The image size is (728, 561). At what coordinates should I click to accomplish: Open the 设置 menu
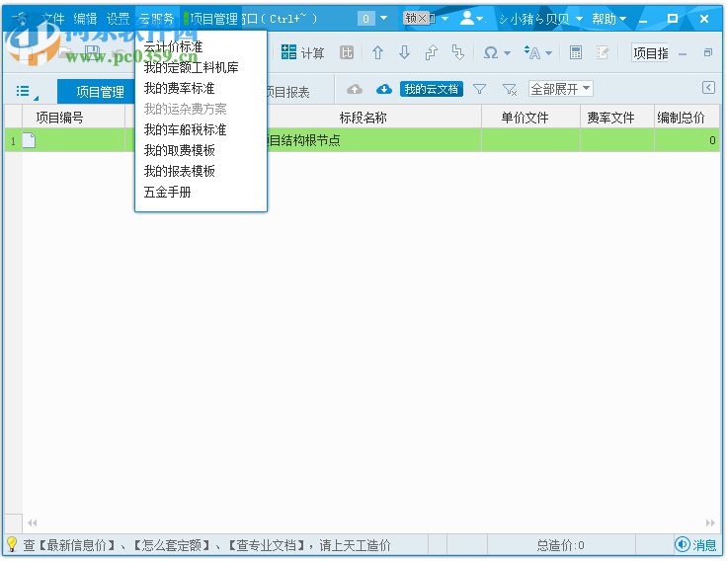coord(118,19)
